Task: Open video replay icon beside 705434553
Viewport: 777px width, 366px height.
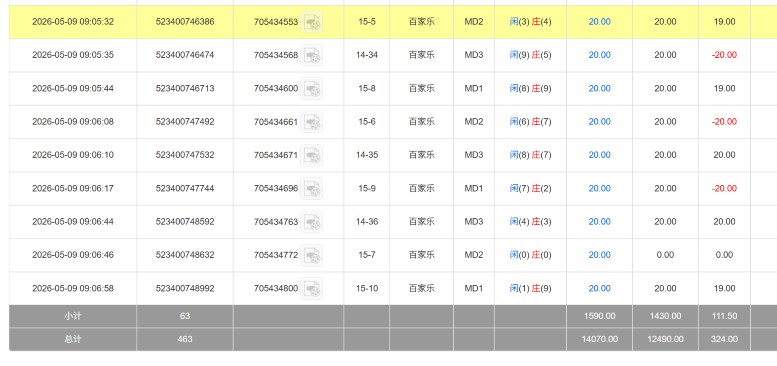Action: point(312,22)
